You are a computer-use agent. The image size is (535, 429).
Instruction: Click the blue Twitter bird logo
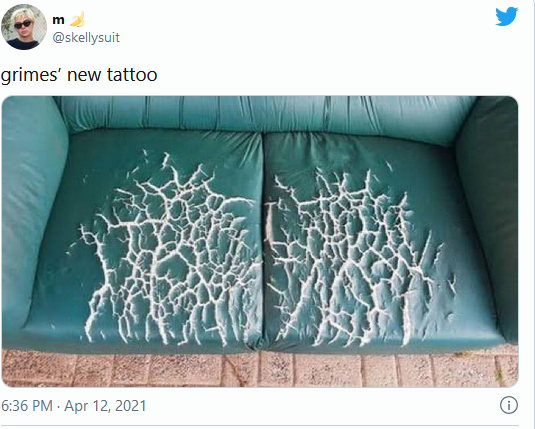tap(506, 16)
